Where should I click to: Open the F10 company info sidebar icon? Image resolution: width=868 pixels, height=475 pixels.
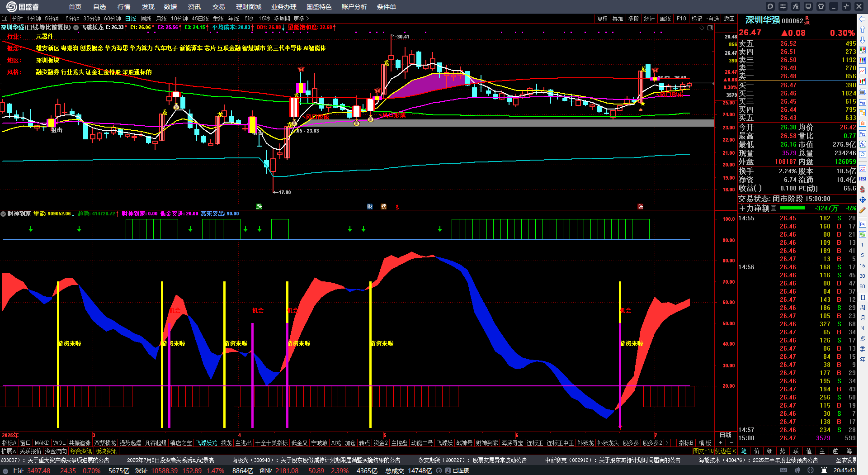click(863, 103)
